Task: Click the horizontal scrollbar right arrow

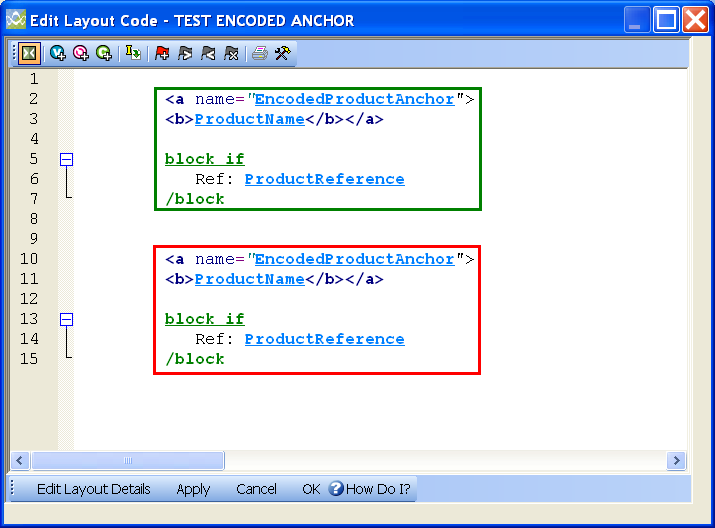Action: pos(676,460)
